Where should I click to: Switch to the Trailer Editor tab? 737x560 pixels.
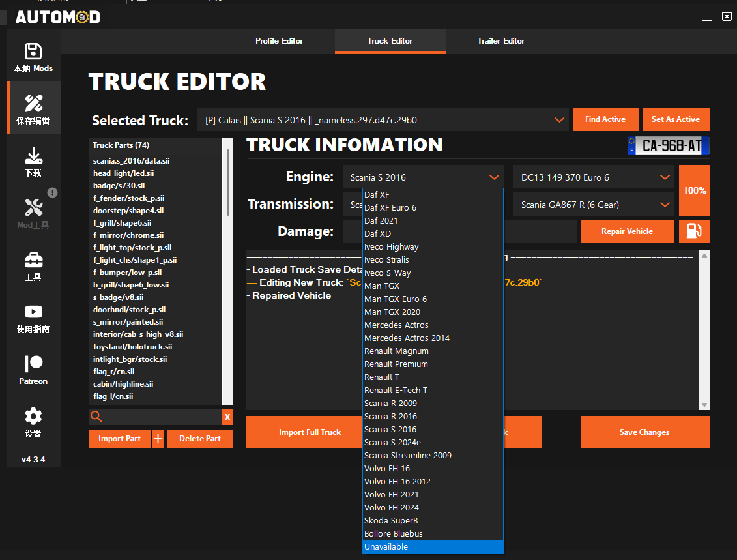tap(501, 41)
